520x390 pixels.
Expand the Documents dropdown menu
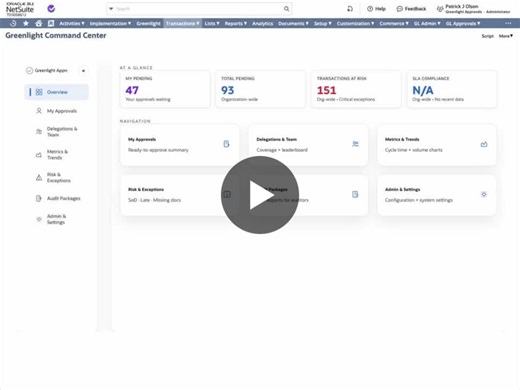tap(293, 23)
